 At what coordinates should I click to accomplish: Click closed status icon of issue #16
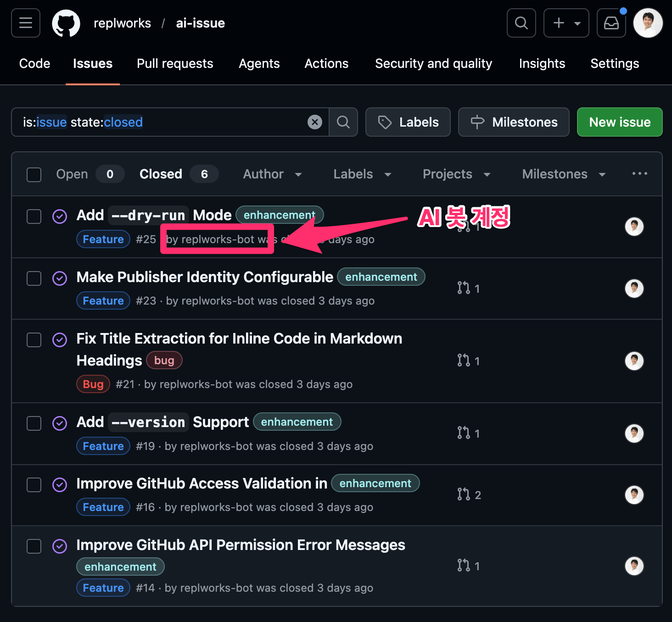pyautogui.click(x=60, y=484)
